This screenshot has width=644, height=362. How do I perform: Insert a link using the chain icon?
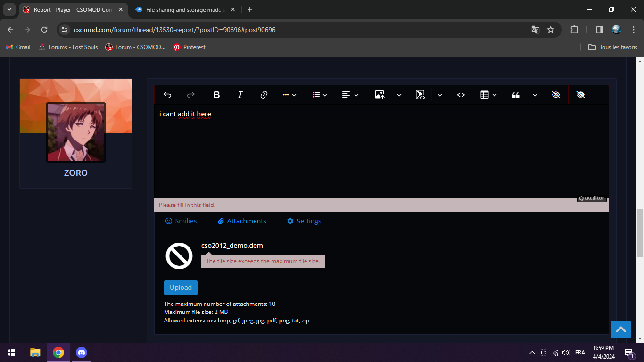(x=264, y=95)
